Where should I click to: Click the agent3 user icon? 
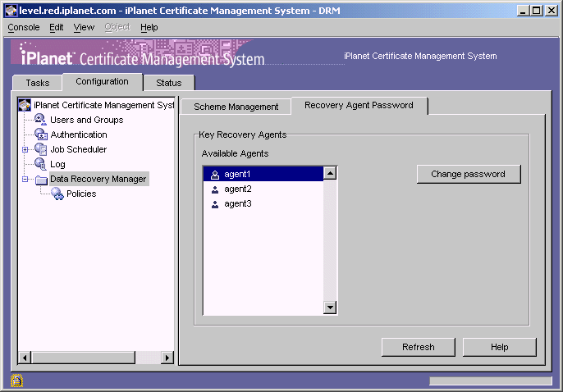pyautogui.click(x=215, y=204)
